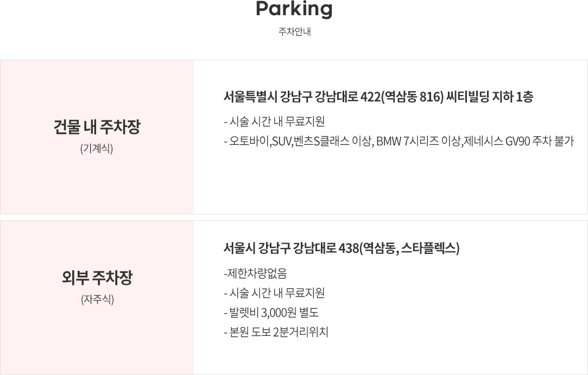
Task: Click the 제한차량없음 line
Action: [255, 274]
